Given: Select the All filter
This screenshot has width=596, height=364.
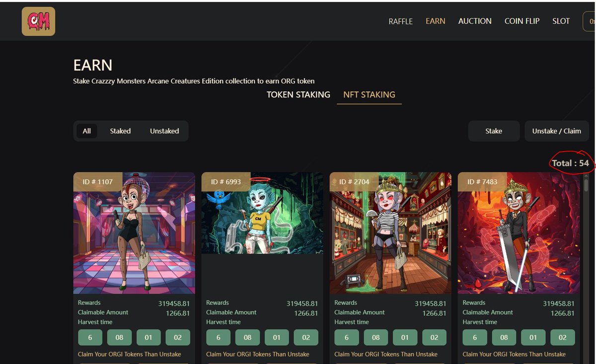Looking at the screenshot, I should (87, 131).
